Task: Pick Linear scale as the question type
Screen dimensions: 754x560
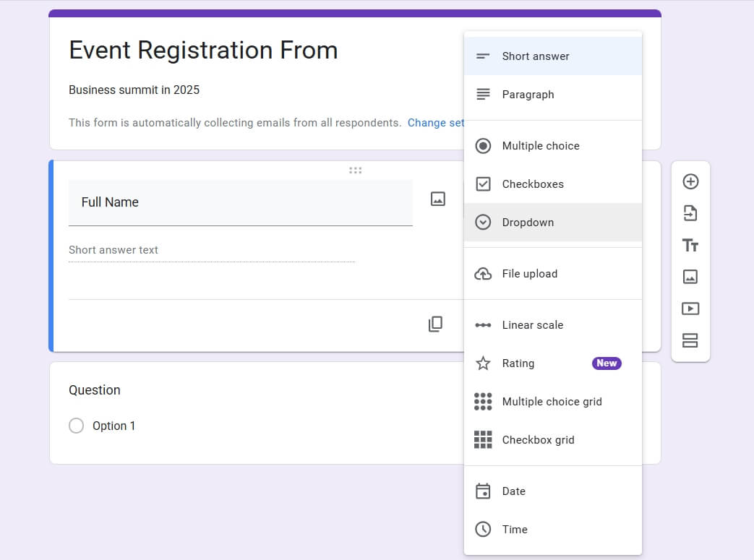Action: [533, 324]
